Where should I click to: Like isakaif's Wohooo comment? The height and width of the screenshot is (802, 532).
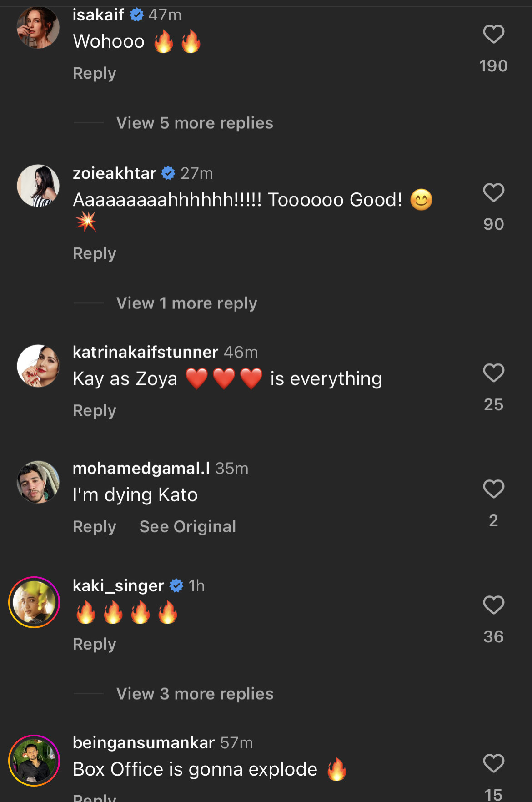[493, 35]
